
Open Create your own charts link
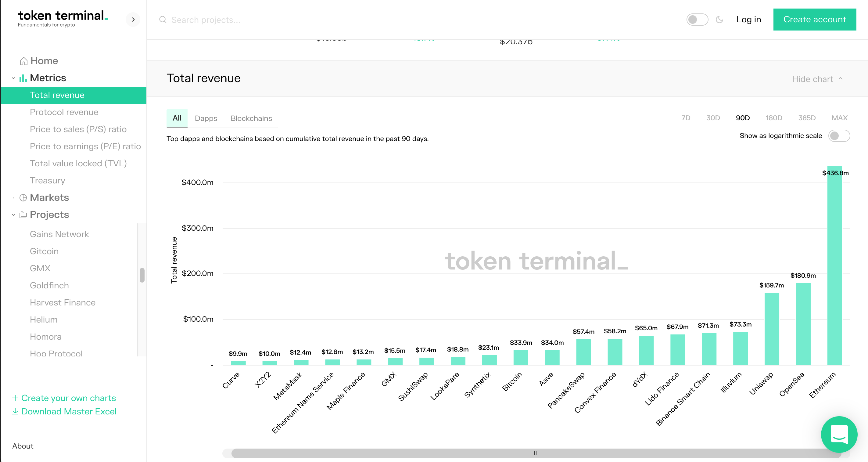pos(68,398)
